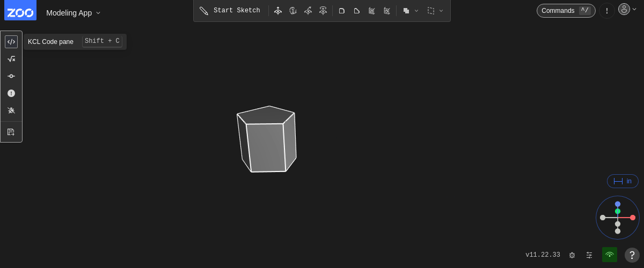Viewport: 644px width, 268px height.
Task: Select the Loft tool
Action: click(323, 11)
